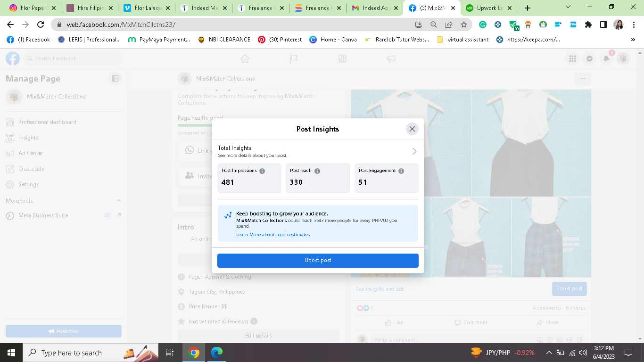
Task: Open Meta Business Suite link
Action: (x=64, y=215)
